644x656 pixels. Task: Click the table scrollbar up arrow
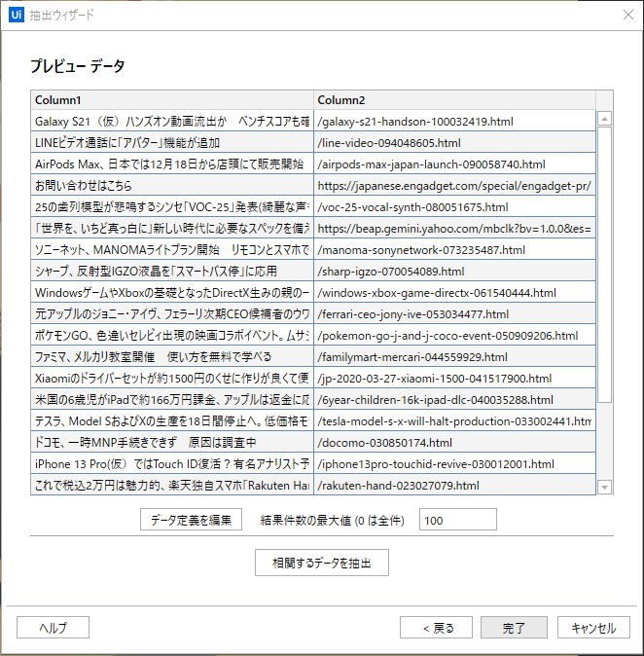coord(604,119)
